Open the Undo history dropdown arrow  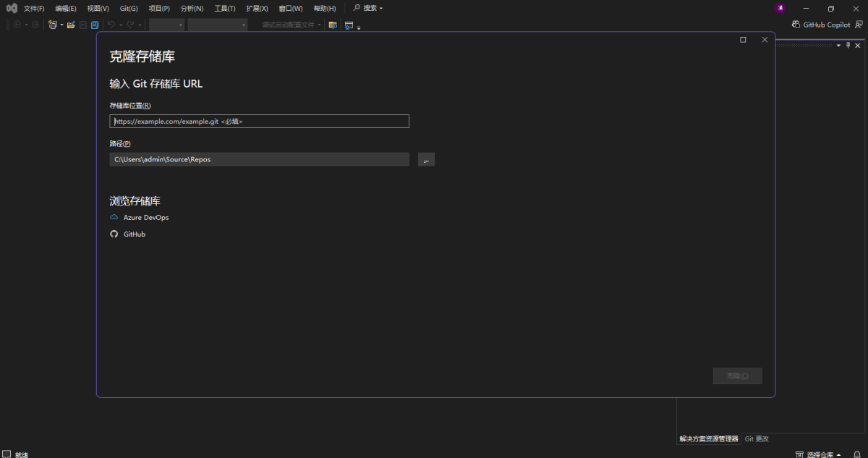pyautogui.click(x=120, y=24)
